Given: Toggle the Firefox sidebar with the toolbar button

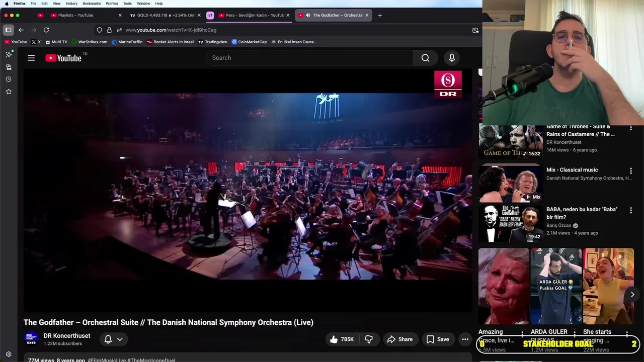Looking at the screenshot, I should point(9,30).
